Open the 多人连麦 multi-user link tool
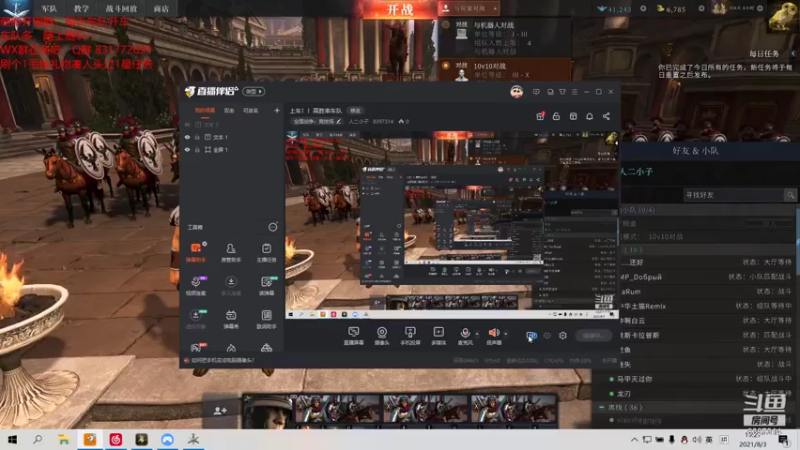This screenshot has height=450, width=800. click(231, 286)
